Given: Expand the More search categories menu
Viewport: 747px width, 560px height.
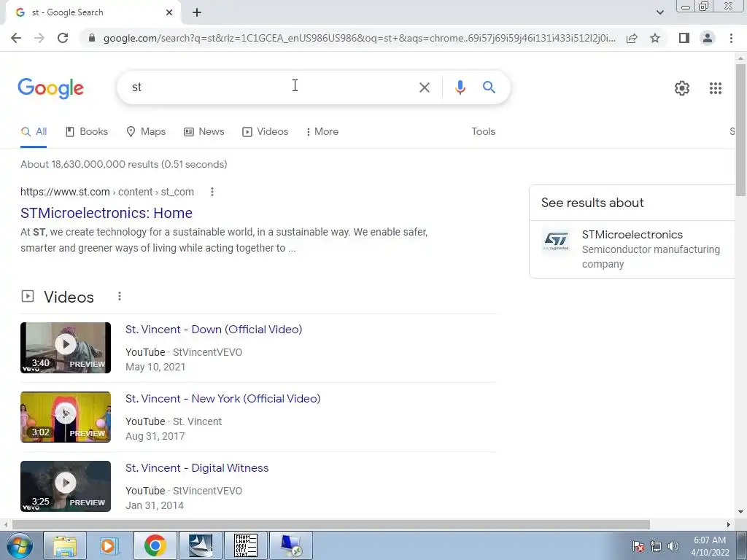Looking at the screenshot, I should (x=322, y=131).
